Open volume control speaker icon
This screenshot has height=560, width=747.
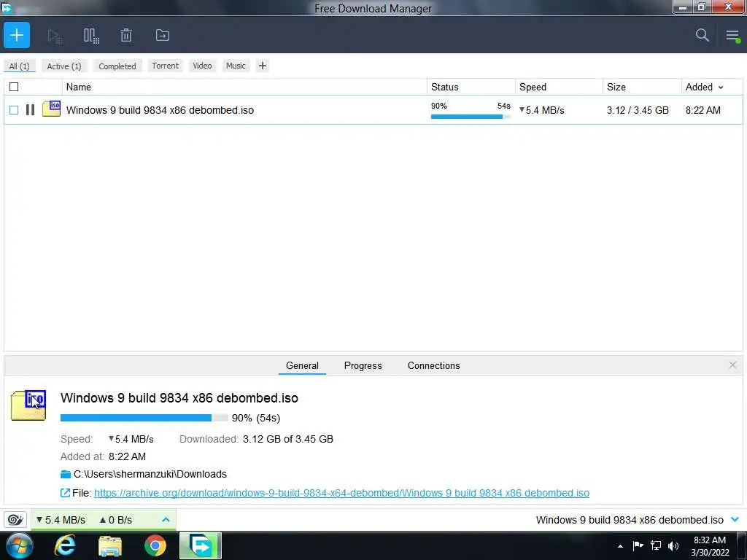pos(673,545)
